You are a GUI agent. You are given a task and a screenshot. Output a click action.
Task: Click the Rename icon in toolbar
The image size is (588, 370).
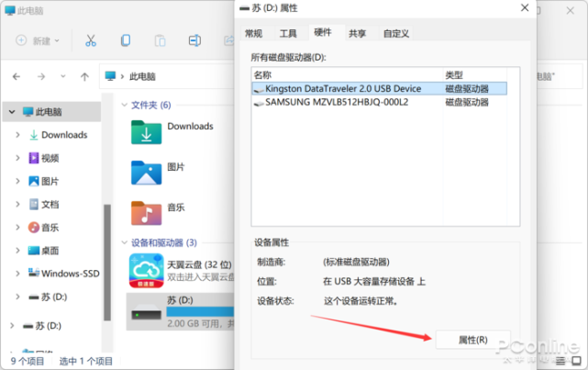point(194,40)
